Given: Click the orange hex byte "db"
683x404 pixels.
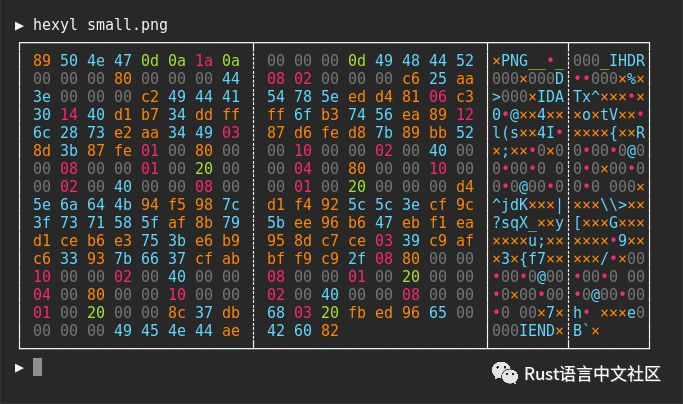Looking at the screenshot, I should pyautogui.click(x=231, y=312).
